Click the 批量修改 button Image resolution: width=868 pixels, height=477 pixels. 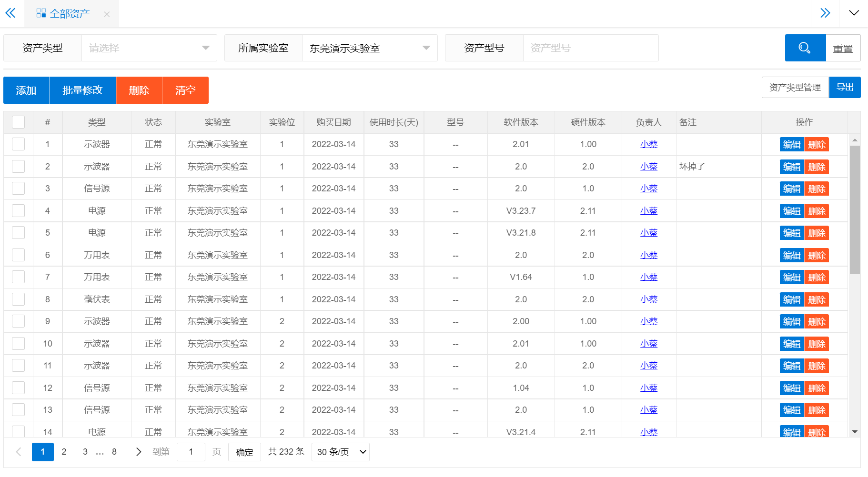coord(82,90)
